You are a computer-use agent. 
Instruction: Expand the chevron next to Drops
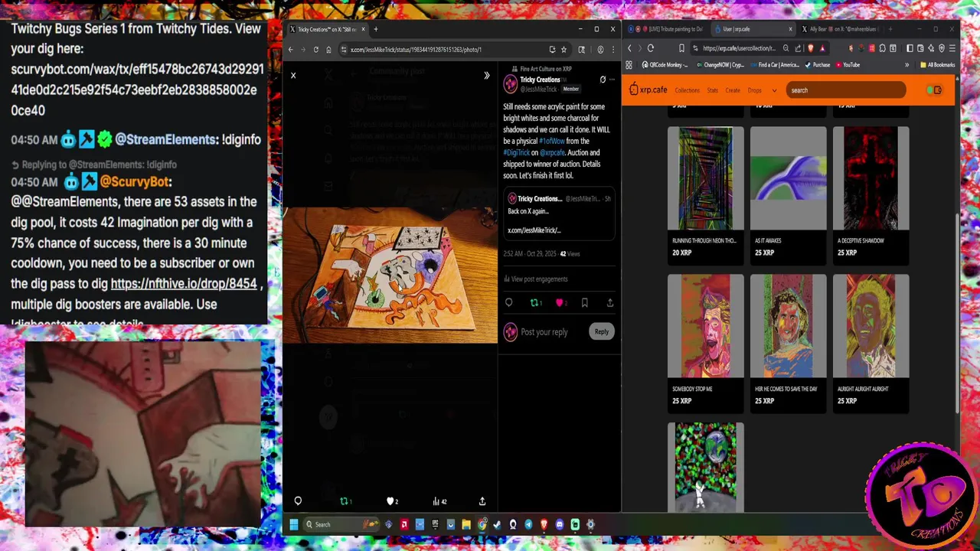point(774,90)
